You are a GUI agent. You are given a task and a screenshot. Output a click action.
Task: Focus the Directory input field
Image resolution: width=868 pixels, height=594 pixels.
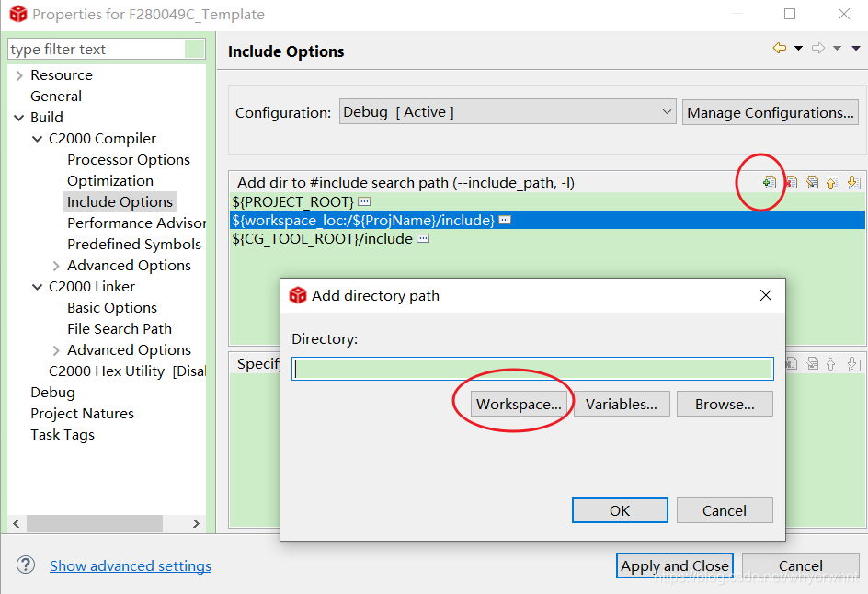point(532,369)
